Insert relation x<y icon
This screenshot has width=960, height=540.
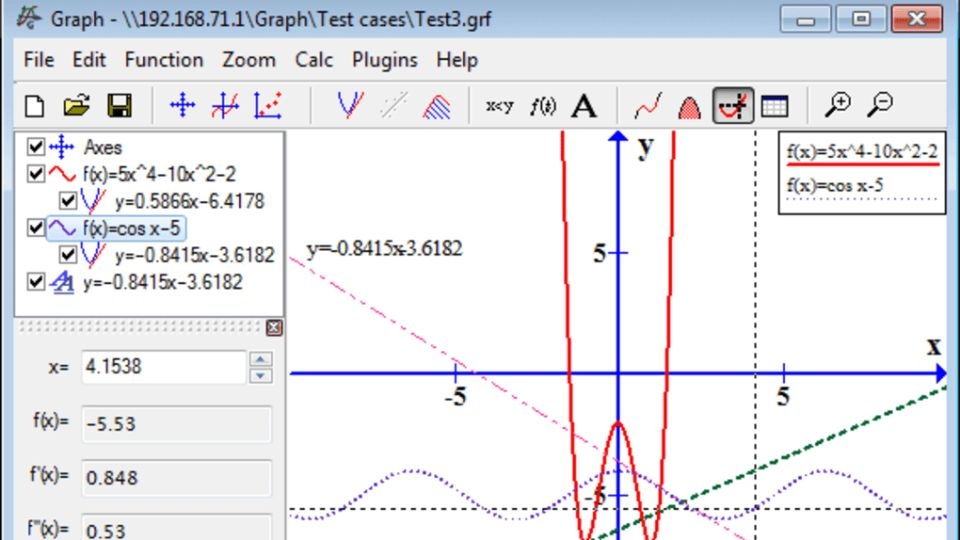click(500, 106)
